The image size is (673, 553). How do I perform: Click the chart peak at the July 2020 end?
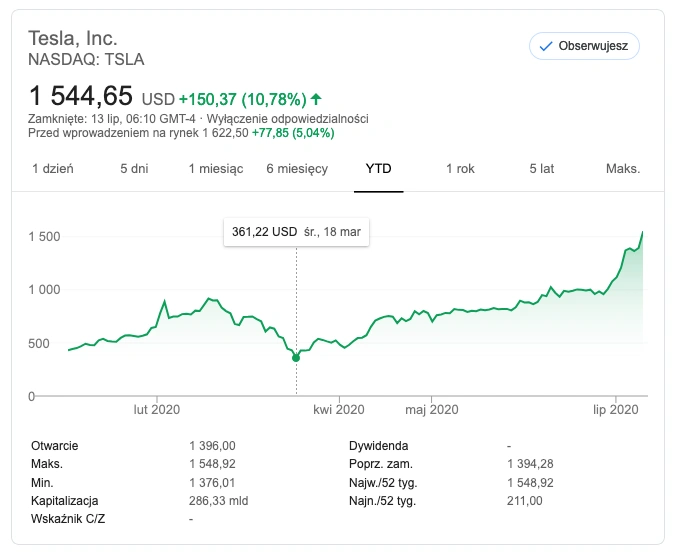[x=642, y=232]
